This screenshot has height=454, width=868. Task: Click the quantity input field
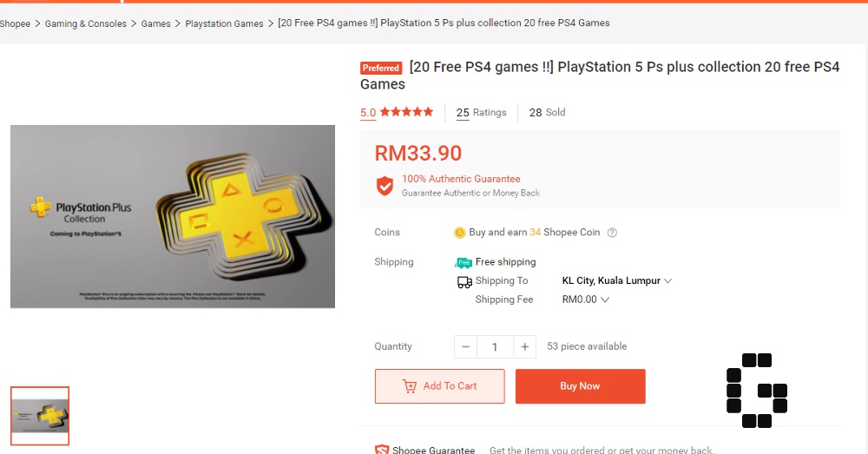(x=495, y=346)
